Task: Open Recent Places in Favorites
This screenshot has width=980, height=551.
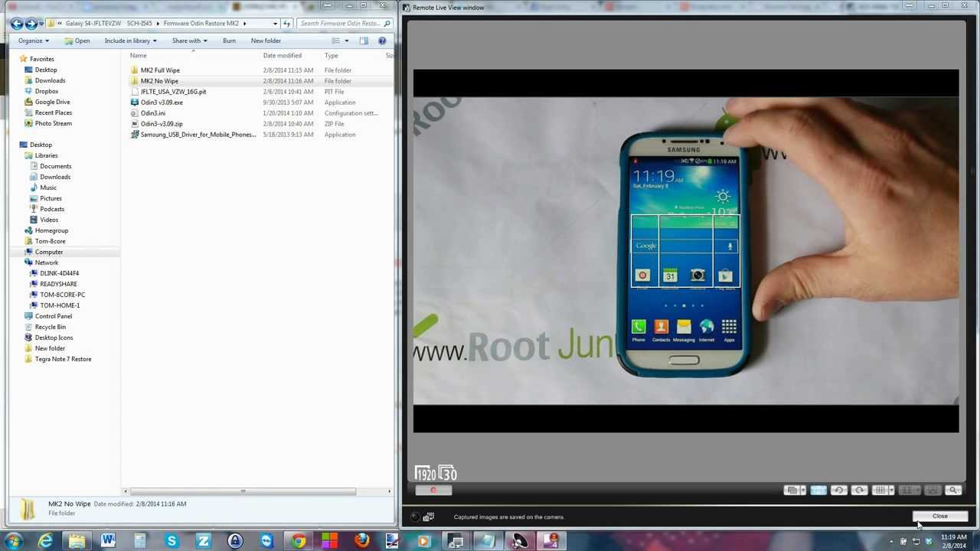Action: tap(53, 112)
